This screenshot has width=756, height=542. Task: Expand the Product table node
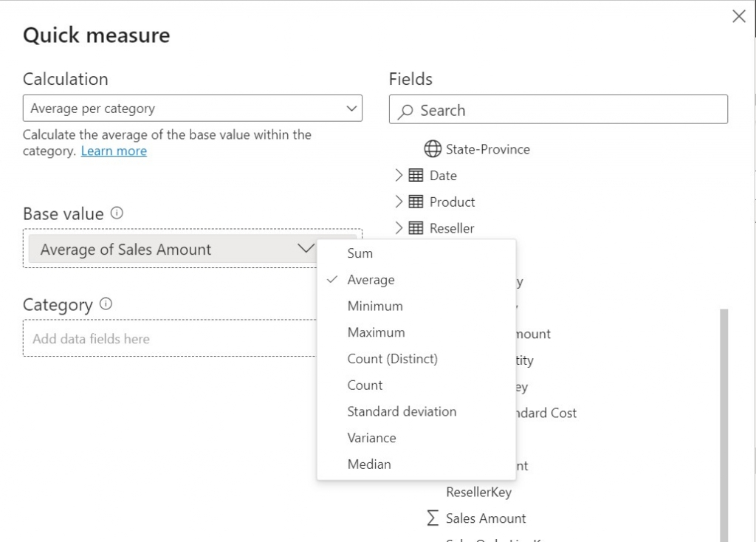399,202
